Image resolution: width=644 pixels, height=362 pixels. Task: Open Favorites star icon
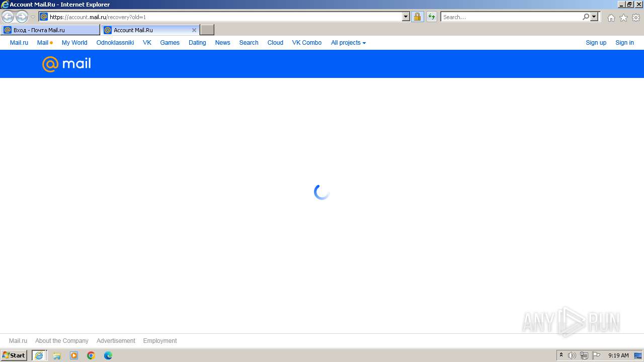(x=623, y=18)
